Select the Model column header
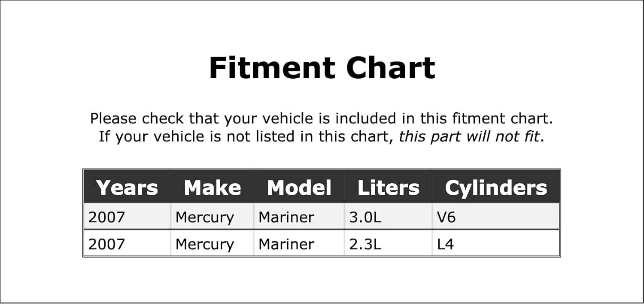 coord(299,188)
